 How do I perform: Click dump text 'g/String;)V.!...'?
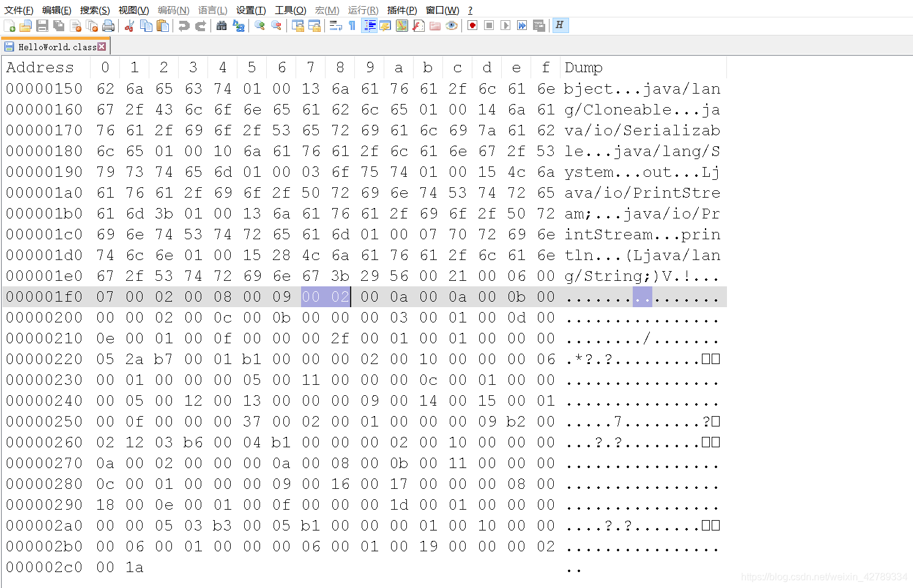[643, 276]
